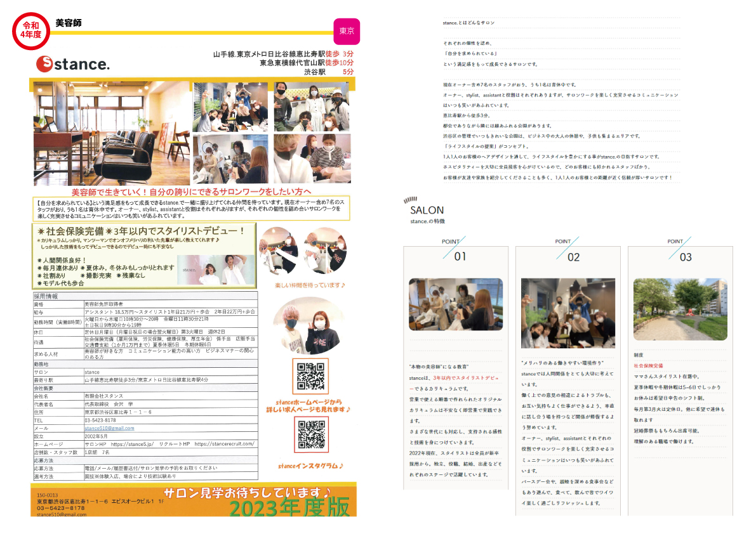The width and height of the screenshot is (756, 534).
Task: Select the 東急東横線代官山駅徒歩10分 access line
Action: [x=307, y=63]
